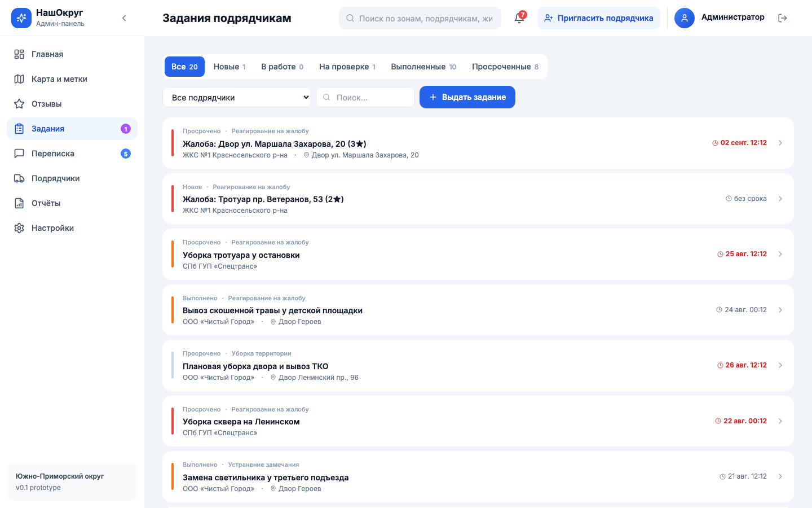Open the Все подрядчики dropdown

click(x=237, y=97)
